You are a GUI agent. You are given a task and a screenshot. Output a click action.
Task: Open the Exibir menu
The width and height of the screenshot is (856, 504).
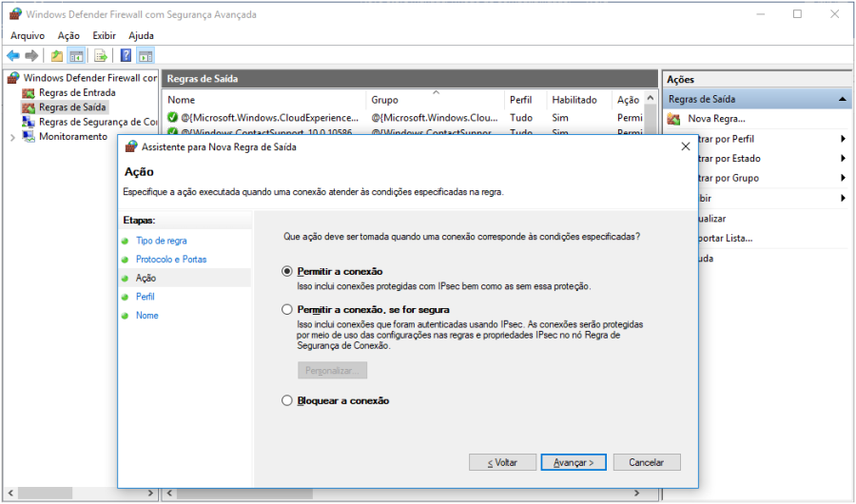point(104,35)
